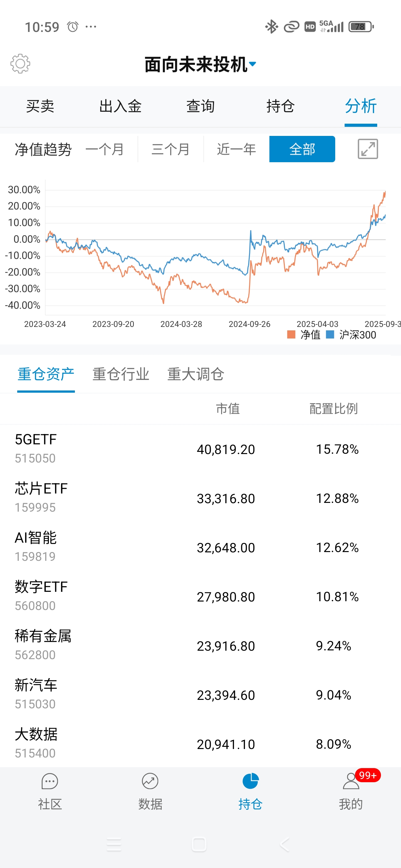This screenshot has height=868, width=401.
Task: Switch to the 重大调仓 tab
Action: pyautogui.click(x=195, y=375)
